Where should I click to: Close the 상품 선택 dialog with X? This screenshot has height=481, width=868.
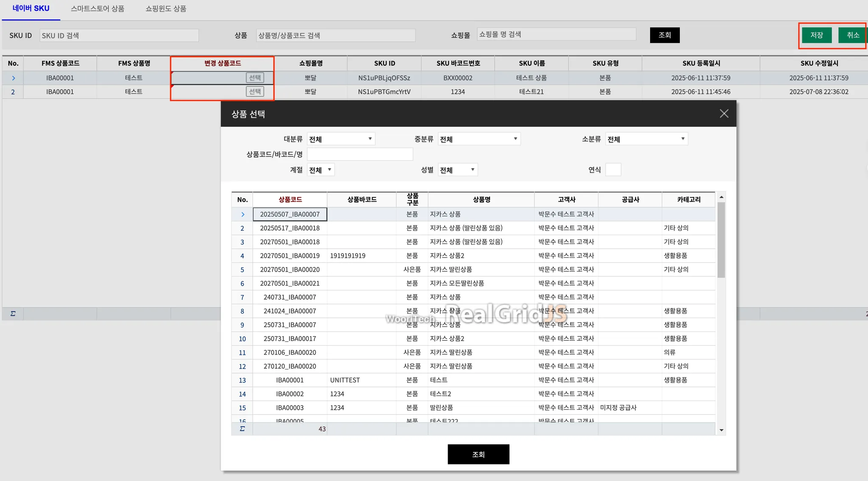tap(724, 114)
